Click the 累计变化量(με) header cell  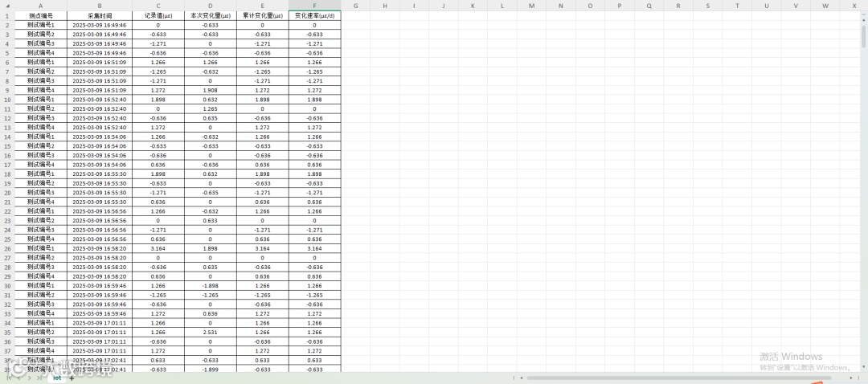pyautogui.click(x=262, y=16)
